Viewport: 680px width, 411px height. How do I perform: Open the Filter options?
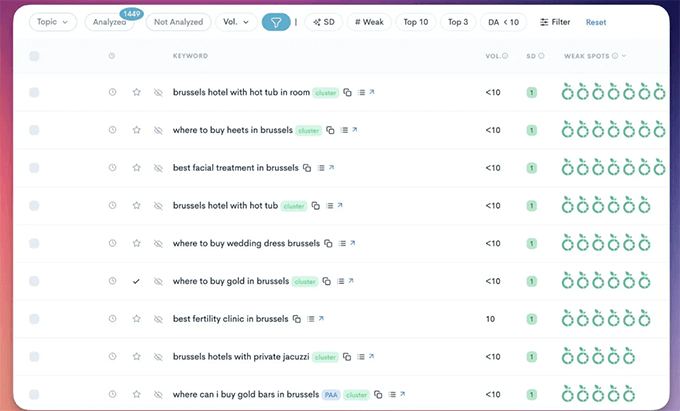555,22
